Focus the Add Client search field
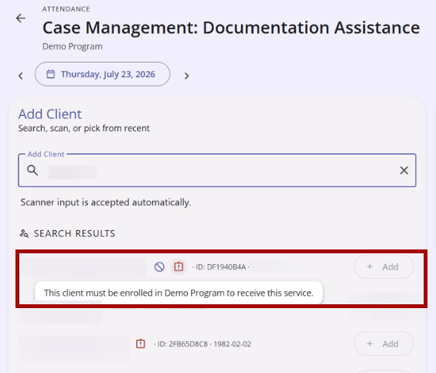This screenshot has height=373, width=436. click(217, 170)
